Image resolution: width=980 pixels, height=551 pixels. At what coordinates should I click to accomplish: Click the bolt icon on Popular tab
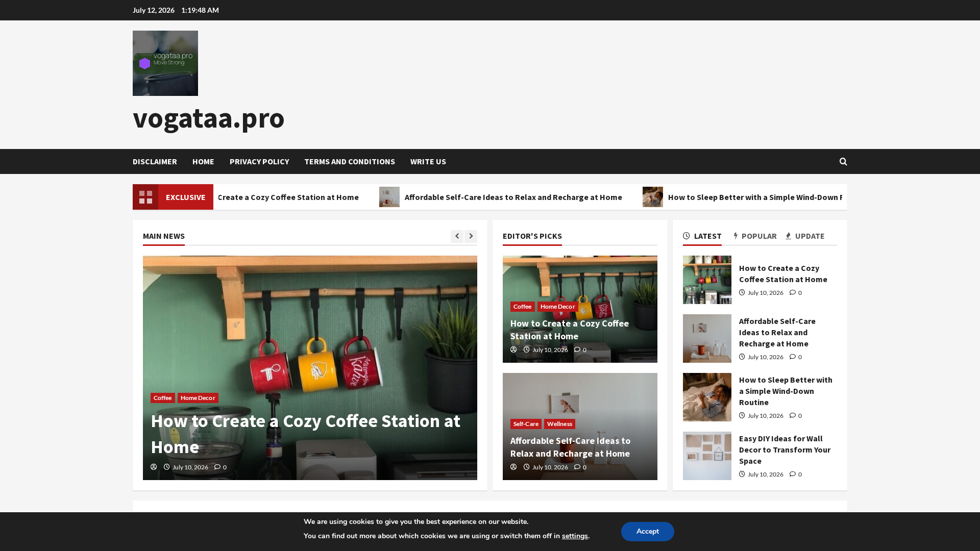(x=736, y=236)
